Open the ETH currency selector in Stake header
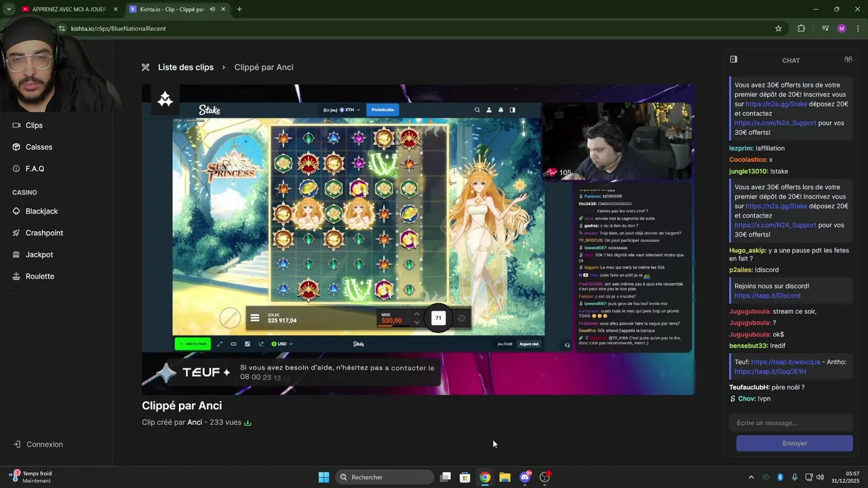Viewport: 868px width, 488px height. 349,110
